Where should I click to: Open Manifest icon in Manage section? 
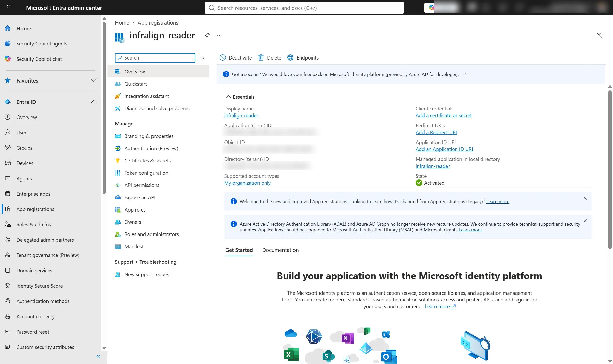click(118, 246)
